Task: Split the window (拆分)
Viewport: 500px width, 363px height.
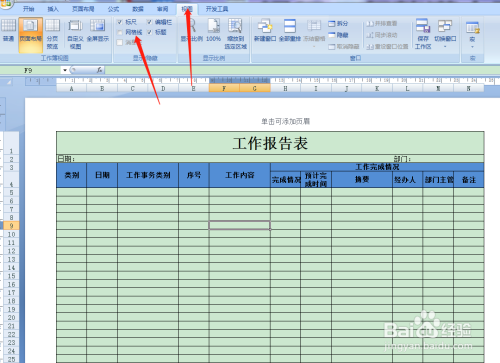Action: point(338,23)
